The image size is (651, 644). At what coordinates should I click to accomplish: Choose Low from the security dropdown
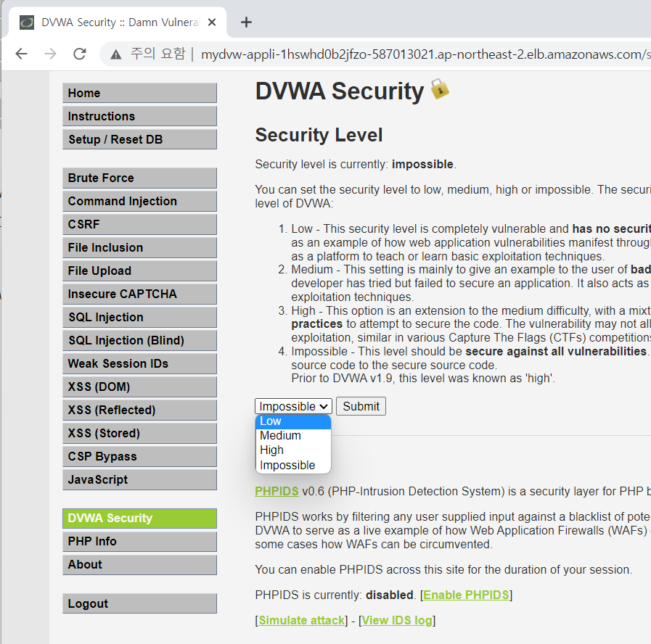coord(293,421)
